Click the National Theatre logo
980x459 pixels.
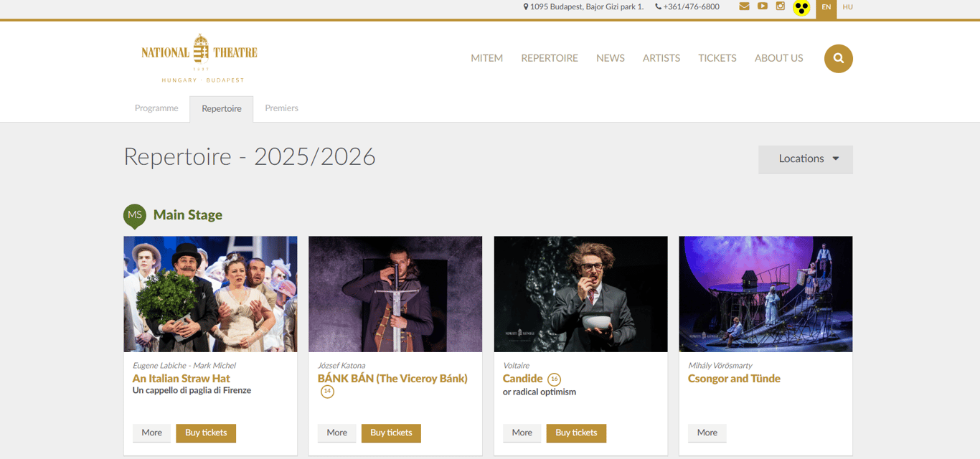coord(199,58)
